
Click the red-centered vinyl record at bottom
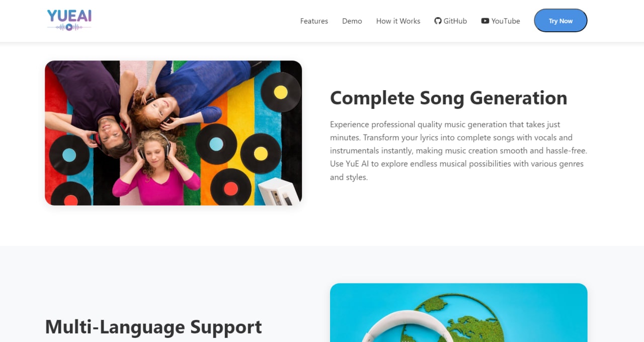(231, 188)
